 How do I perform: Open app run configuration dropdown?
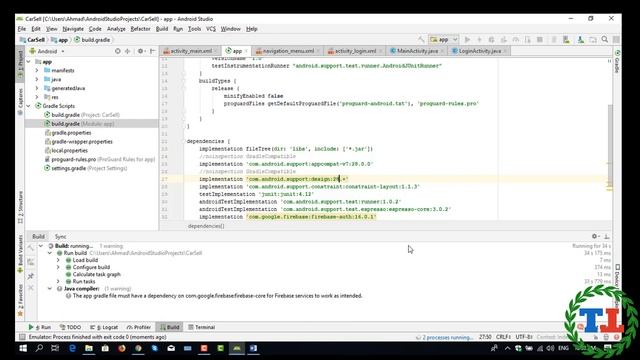pos(444,40)
